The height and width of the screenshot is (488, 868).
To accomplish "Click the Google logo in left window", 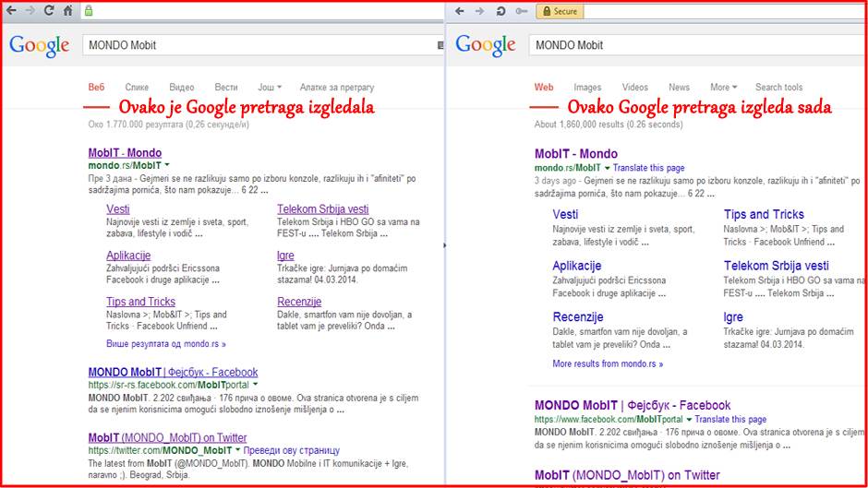I will (40, 45).
